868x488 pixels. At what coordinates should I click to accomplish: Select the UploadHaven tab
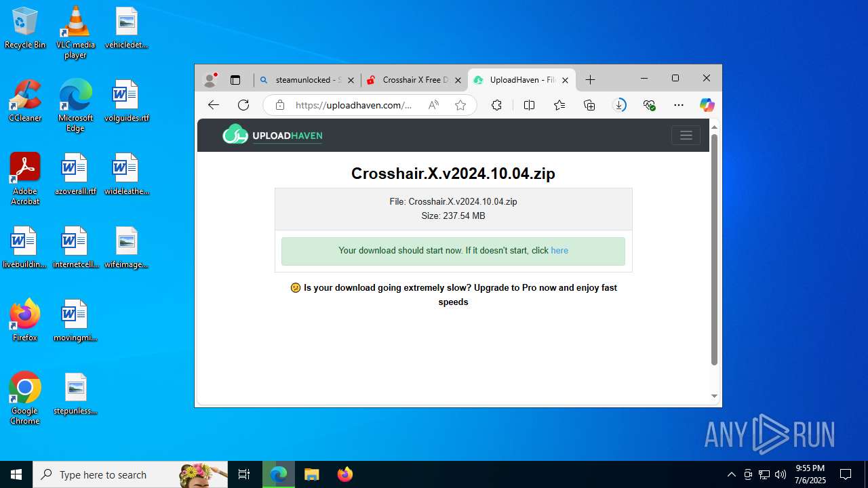pyautogui.click(x=521, y=80)
